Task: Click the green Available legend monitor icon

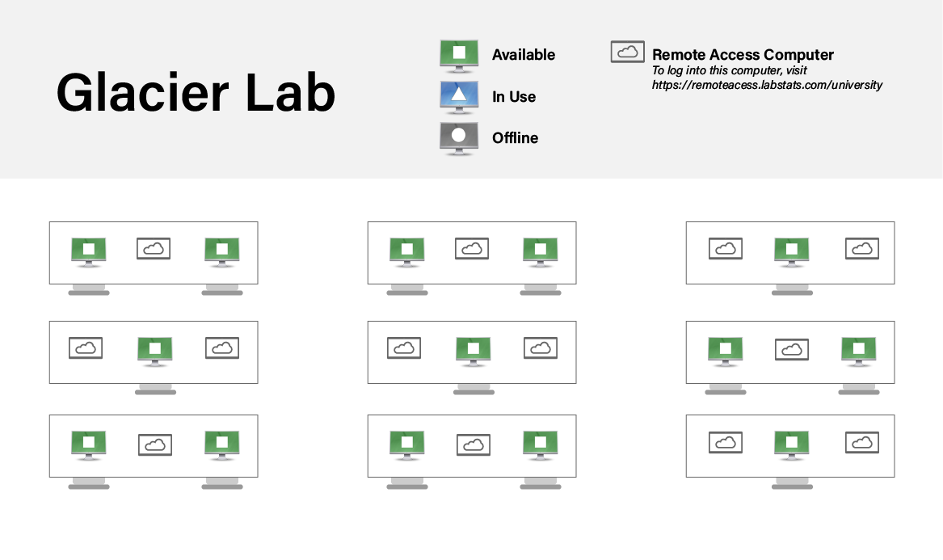Action: click(x=459, y=56)
